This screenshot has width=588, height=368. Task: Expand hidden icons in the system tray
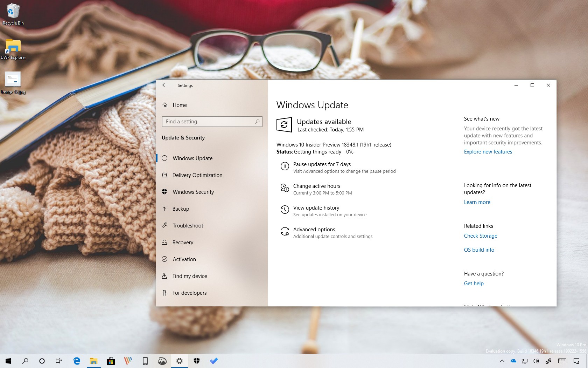(502, 361)
